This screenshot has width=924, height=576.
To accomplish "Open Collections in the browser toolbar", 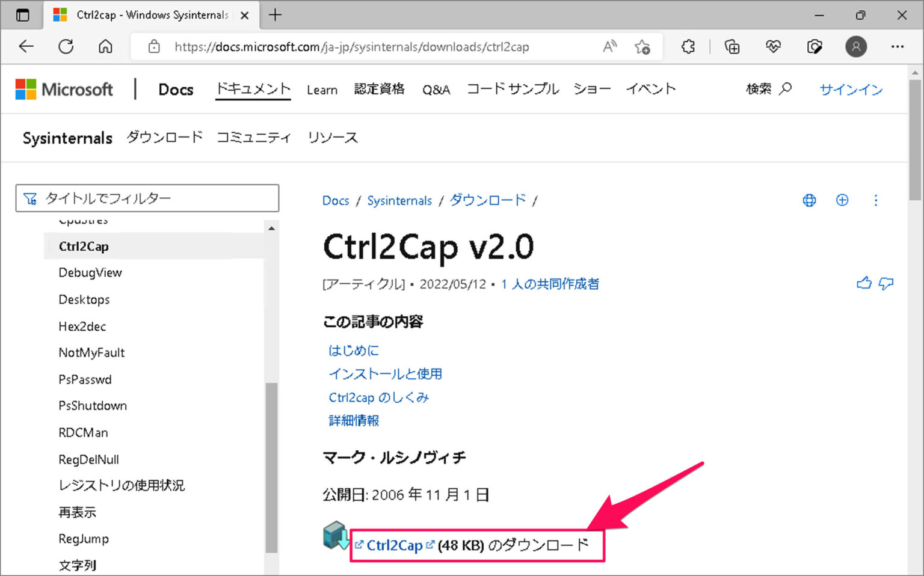I will pos(732,46).
